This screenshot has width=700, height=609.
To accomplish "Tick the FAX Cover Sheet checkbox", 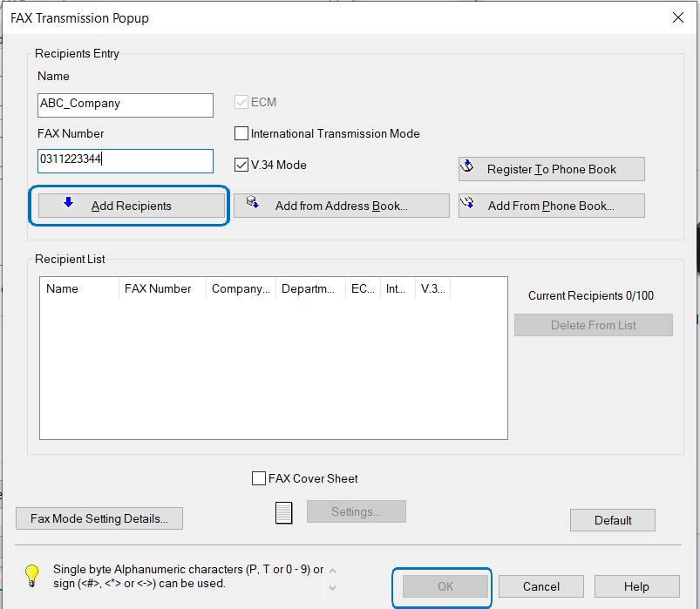I will tap(259, 478).
